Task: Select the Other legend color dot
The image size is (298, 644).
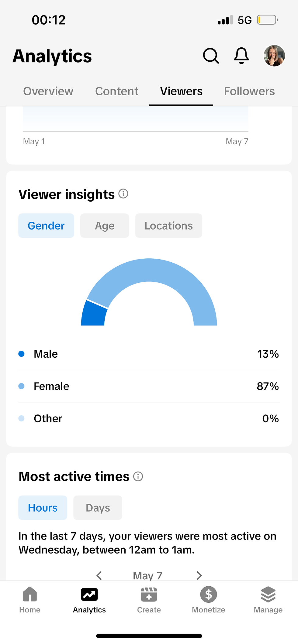Action: pos(22,418)
